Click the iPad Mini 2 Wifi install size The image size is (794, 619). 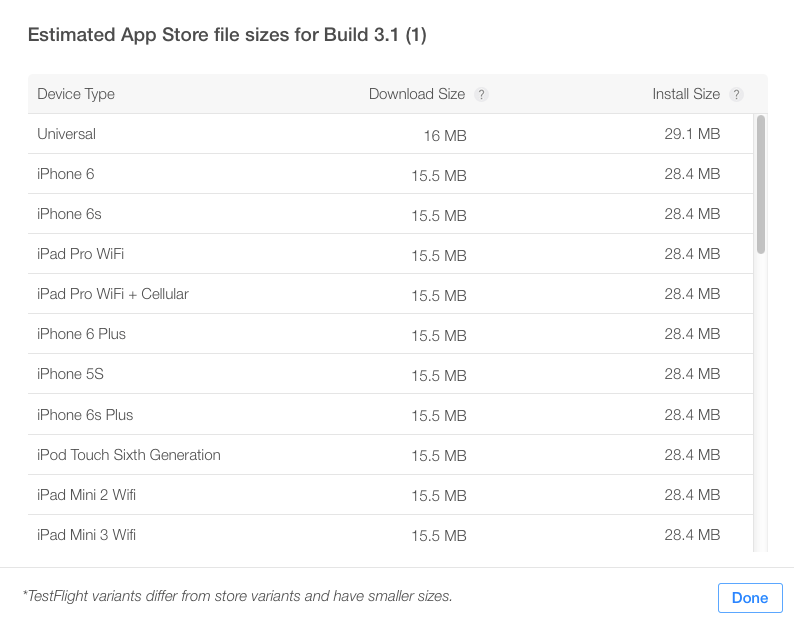(692, 495)
